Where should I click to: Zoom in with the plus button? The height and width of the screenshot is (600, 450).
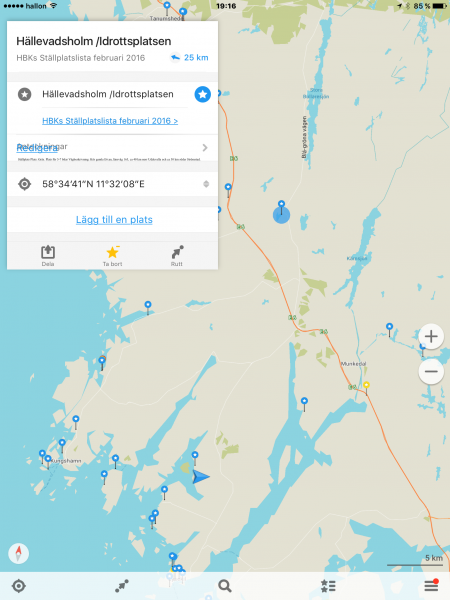[431, 336]
